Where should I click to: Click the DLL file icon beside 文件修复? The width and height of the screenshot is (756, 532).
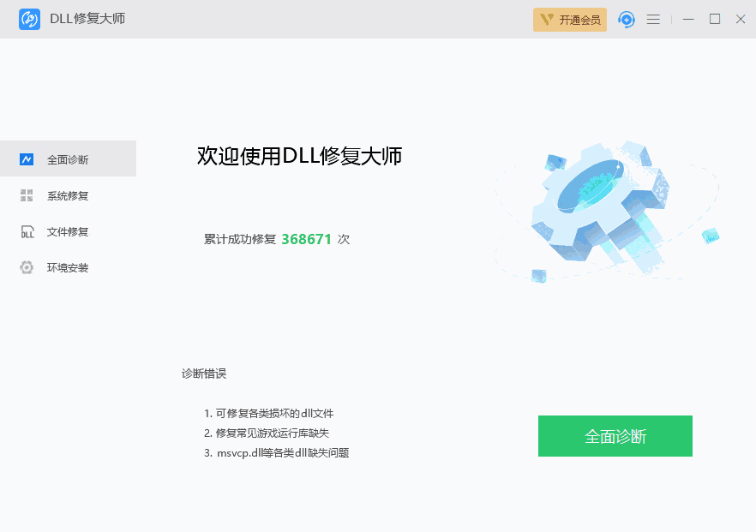click(27, 231)
